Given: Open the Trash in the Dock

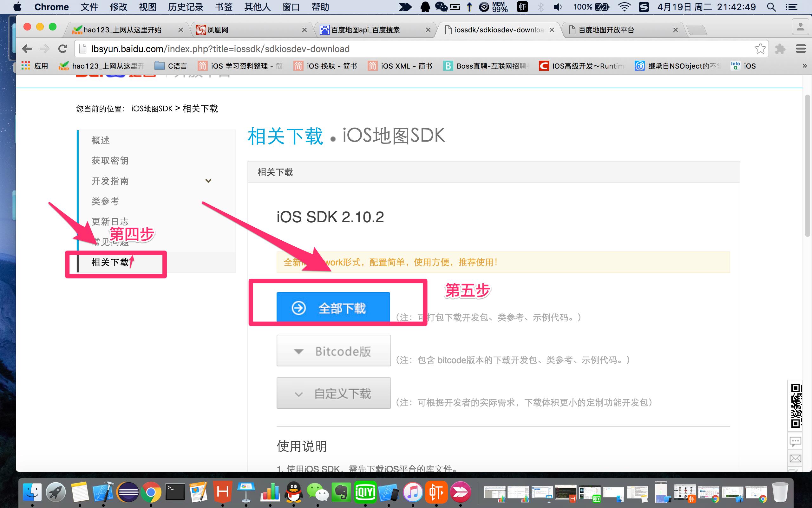Looking at the screenshot, I should click(x=780, y=492).
